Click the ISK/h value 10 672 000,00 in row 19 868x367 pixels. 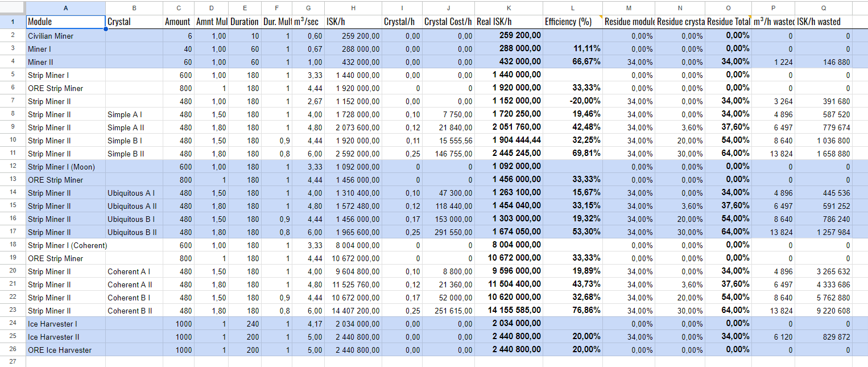[x=353, y=258]
